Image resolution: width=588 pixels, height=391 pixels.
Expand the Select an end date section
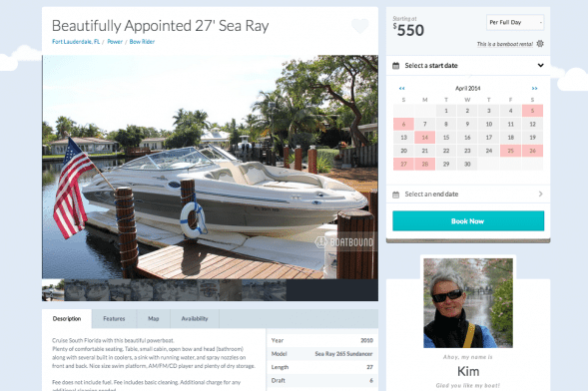coord(540,194)
